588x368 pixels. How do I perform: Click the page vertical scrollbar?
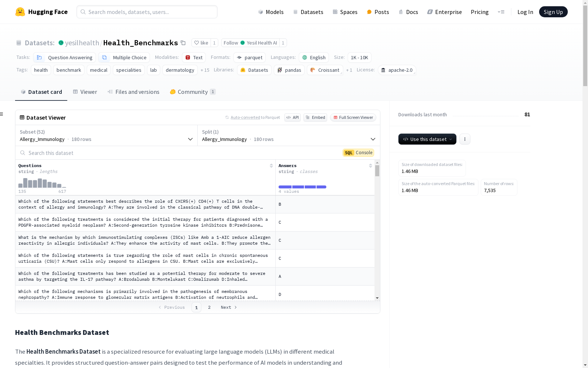click(585, 46)
